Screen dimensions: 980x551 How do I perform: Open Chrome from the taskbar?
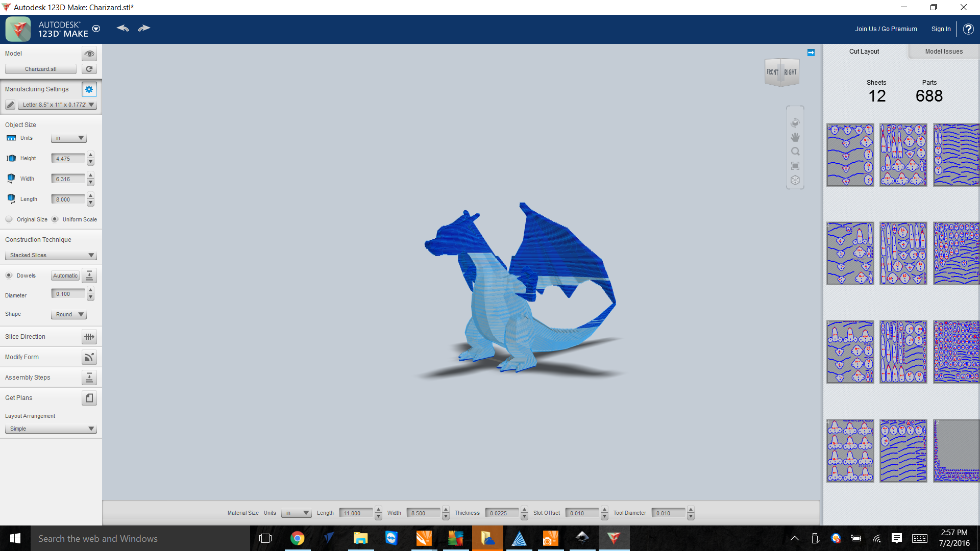point(297,538)
